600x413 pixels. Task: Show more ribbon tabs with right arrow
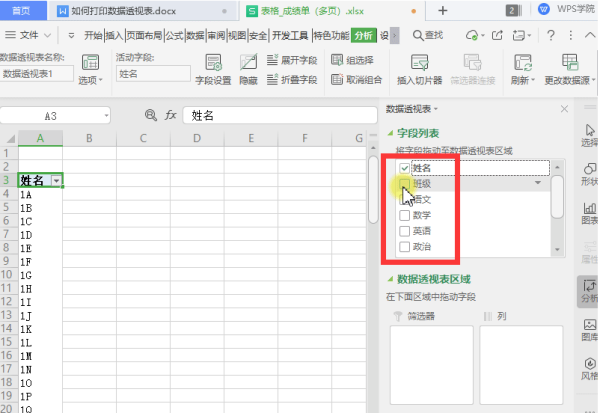pyautogui.click(x=395, y=36)
